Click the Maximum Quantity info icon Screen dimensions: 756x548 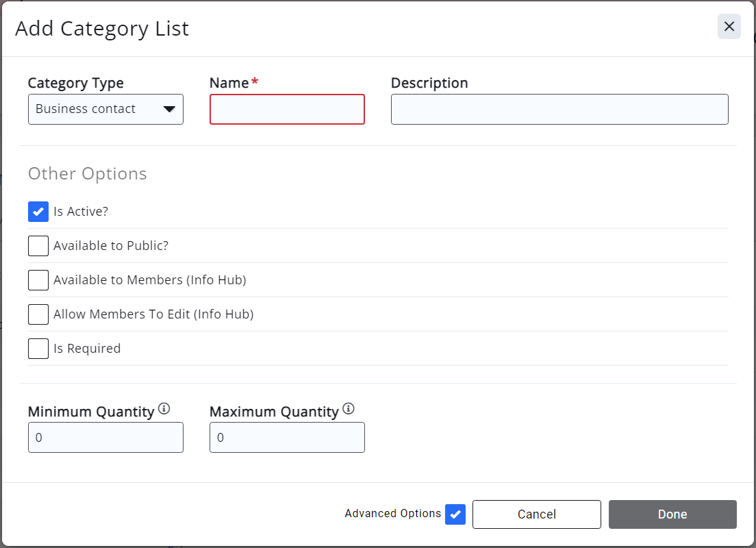(349, 409)
